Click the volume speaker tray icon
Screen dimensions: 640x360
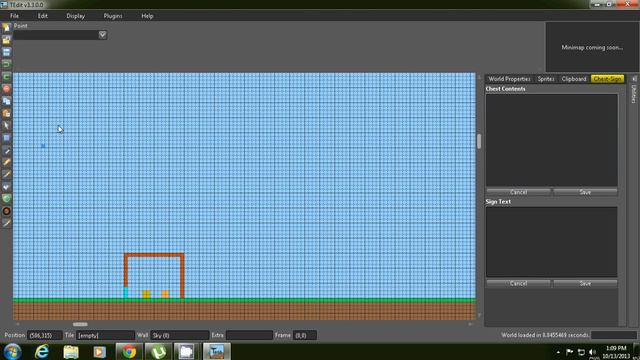tap(593, 352)
